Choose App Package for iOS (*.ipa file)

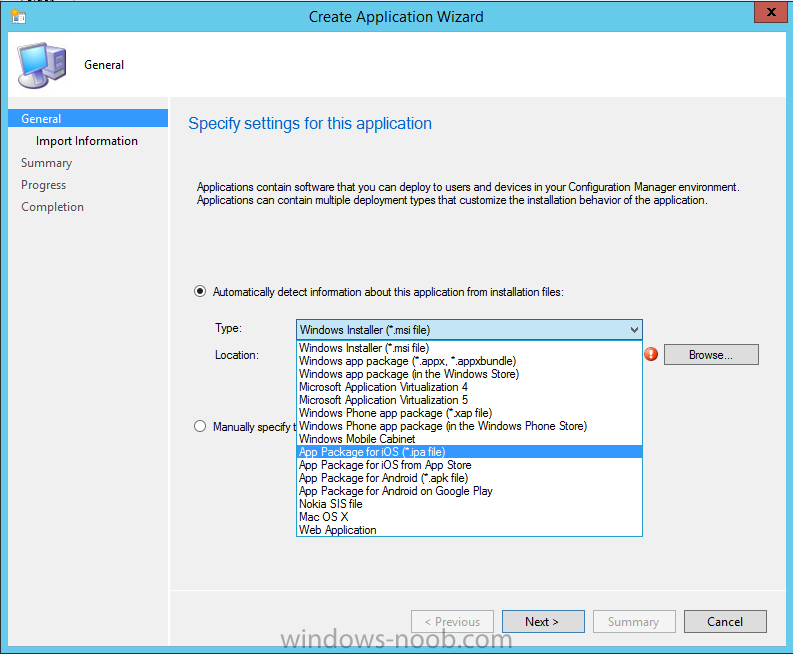click(469, 452)
